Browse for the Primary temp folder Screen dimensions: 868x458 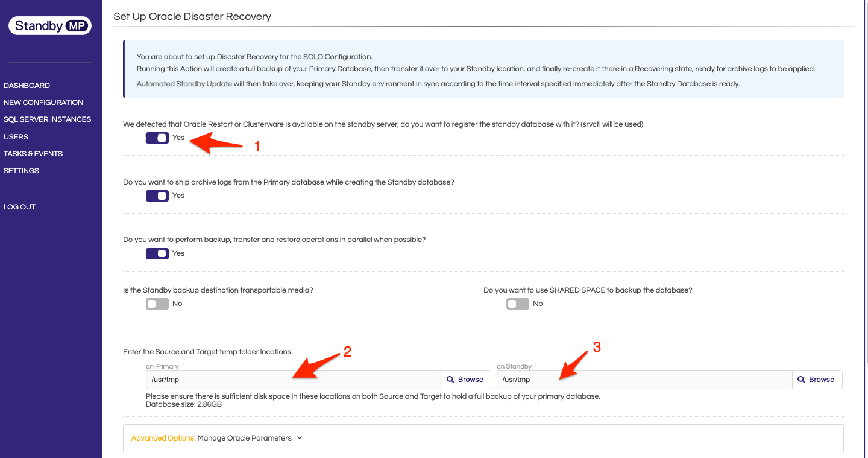tap(466, 380)
